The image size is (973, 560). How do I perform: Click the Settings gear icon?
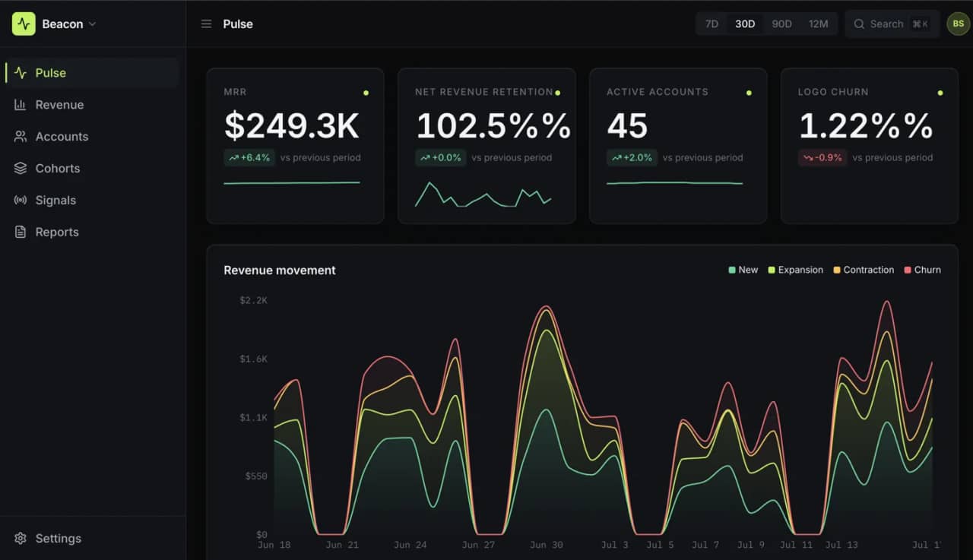point(21,538)
